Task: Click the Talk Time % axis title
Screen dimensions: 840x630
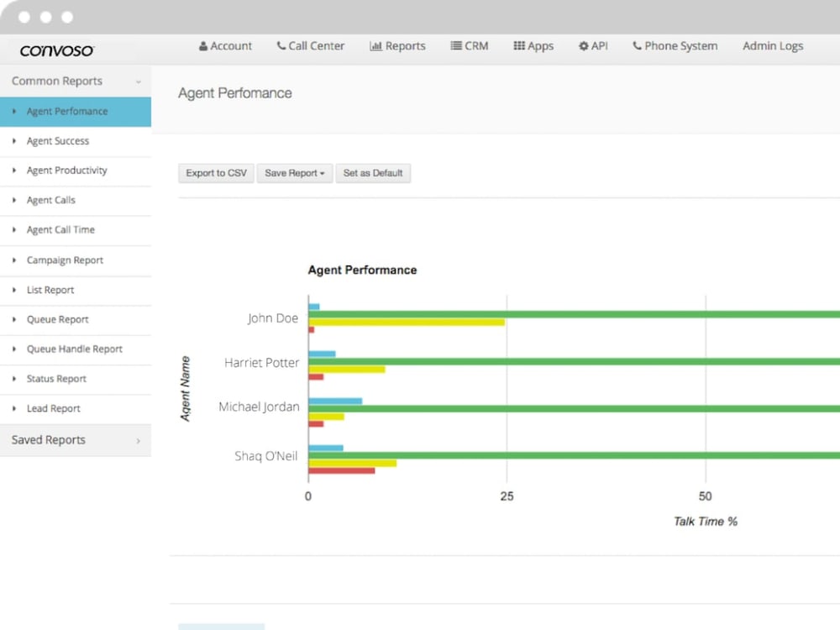Action: pyautogui.click(x=706, y=522)
